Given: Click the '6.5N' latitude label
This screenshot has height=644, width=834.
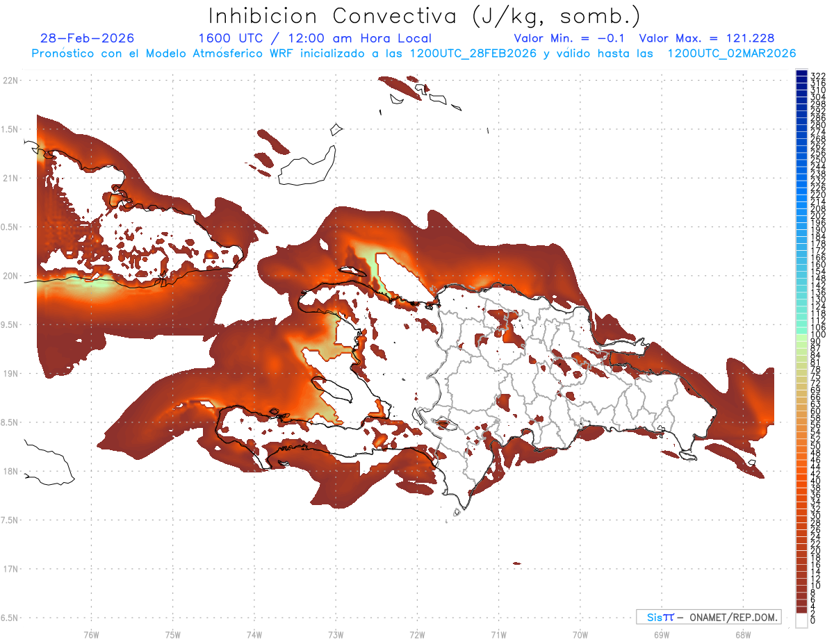Looking at the screenshot, I should 10,618.
